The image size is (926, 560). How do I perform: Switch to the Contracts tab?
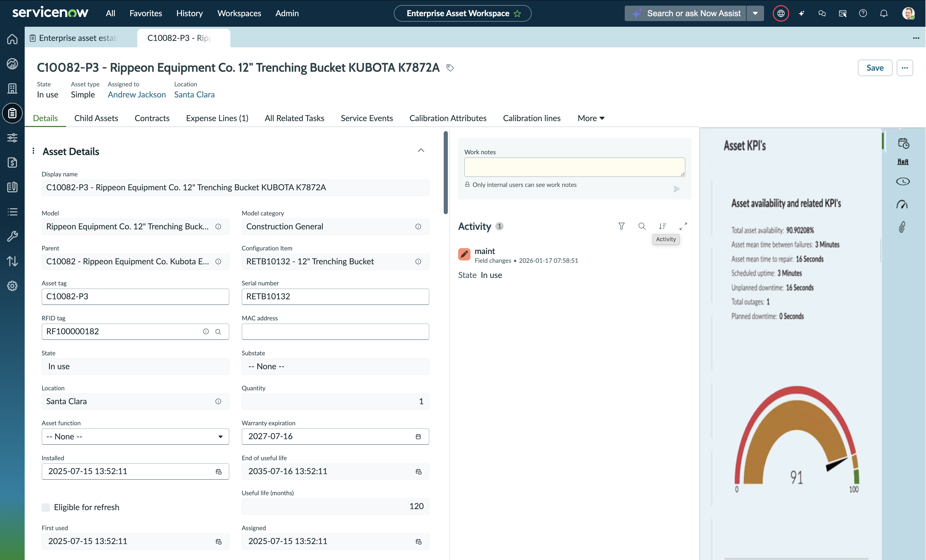[x=152, y=118]
